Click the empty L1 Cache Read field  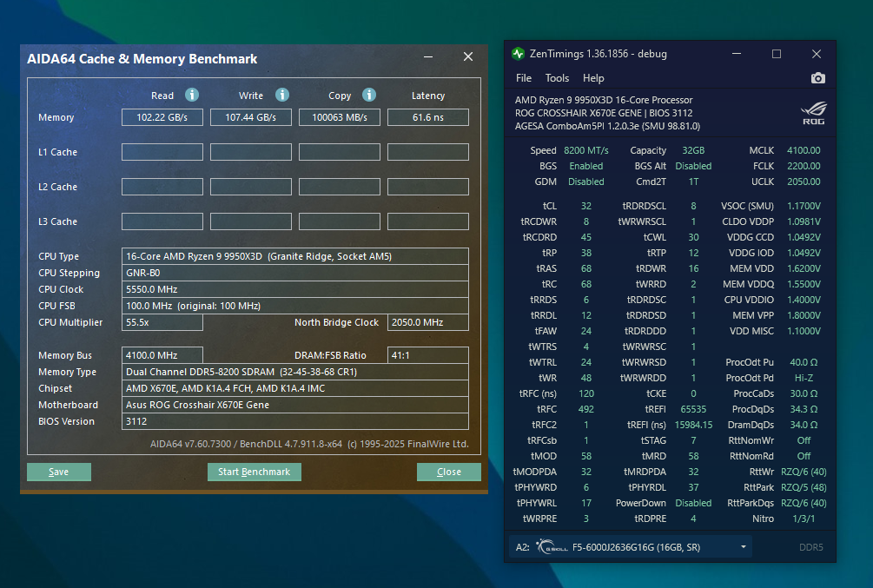click(162, 152)
